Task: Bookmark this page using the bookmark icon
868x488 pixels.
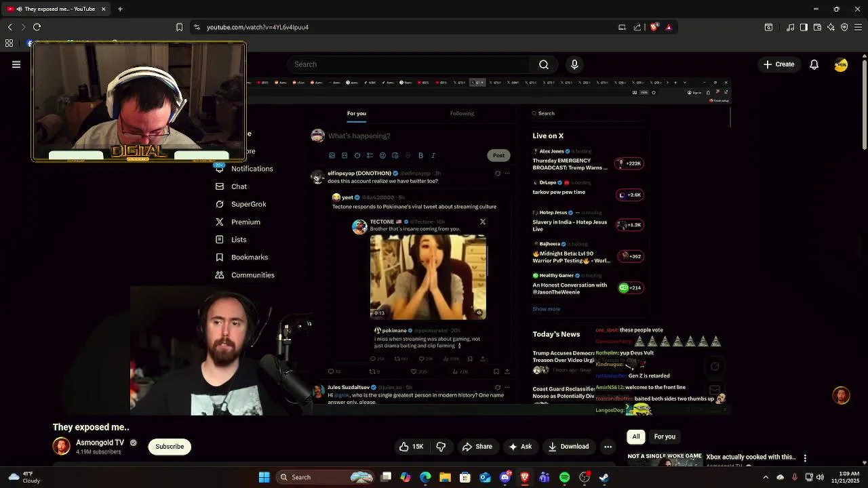Action: point(179,27)
